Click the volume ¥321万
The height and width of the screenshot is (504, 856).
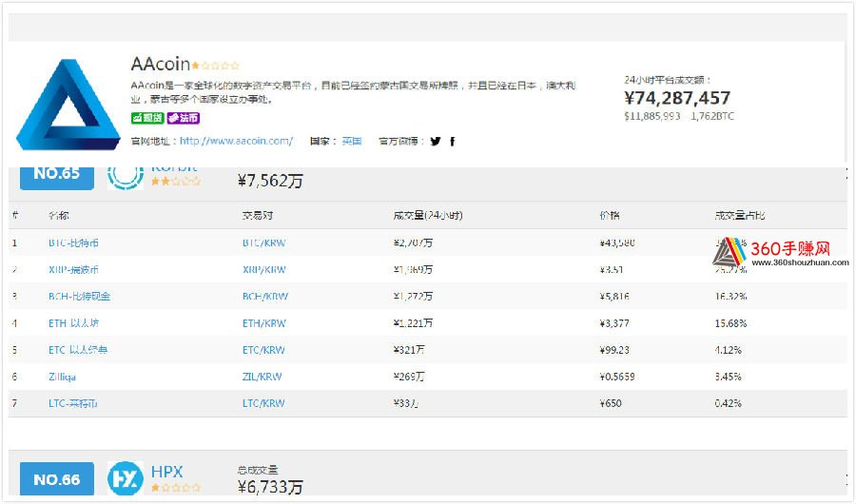click(408, 350)
